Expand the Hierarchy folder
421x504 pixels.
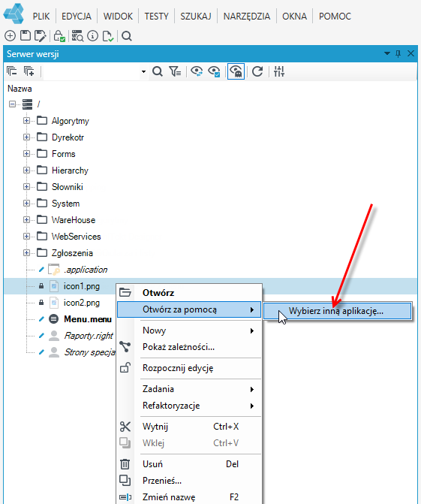tap(26, 171)
